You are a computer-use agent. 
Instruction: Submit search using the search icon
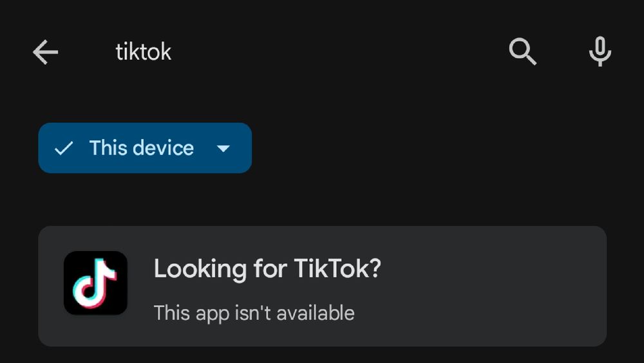(x=522, y=51)
